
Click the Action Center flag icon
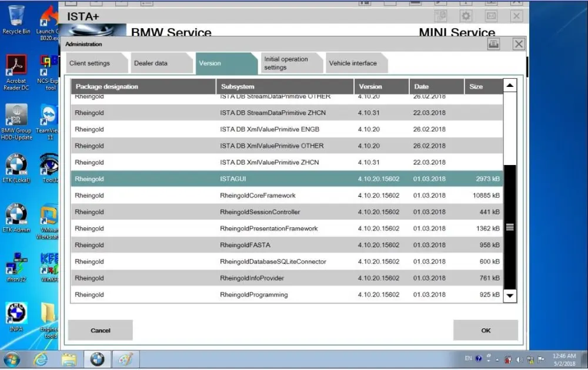(541, 359)
